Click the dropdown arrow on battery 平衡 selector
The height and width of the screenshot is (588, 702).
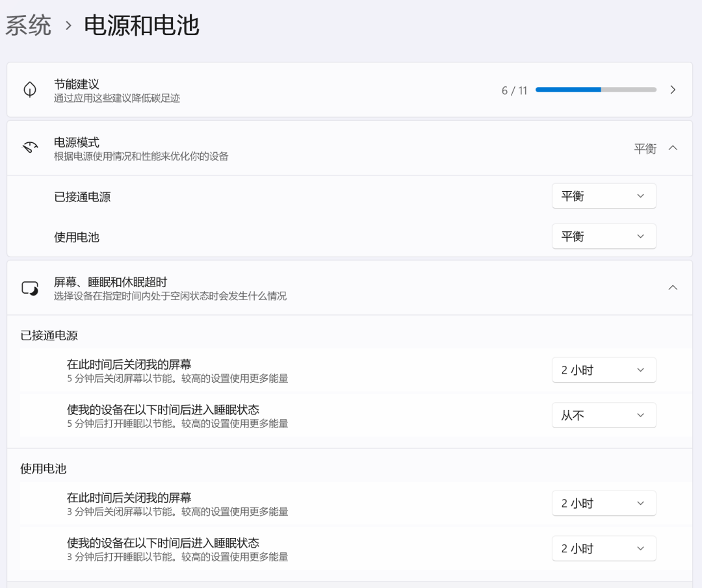click(x=641, y=236)
